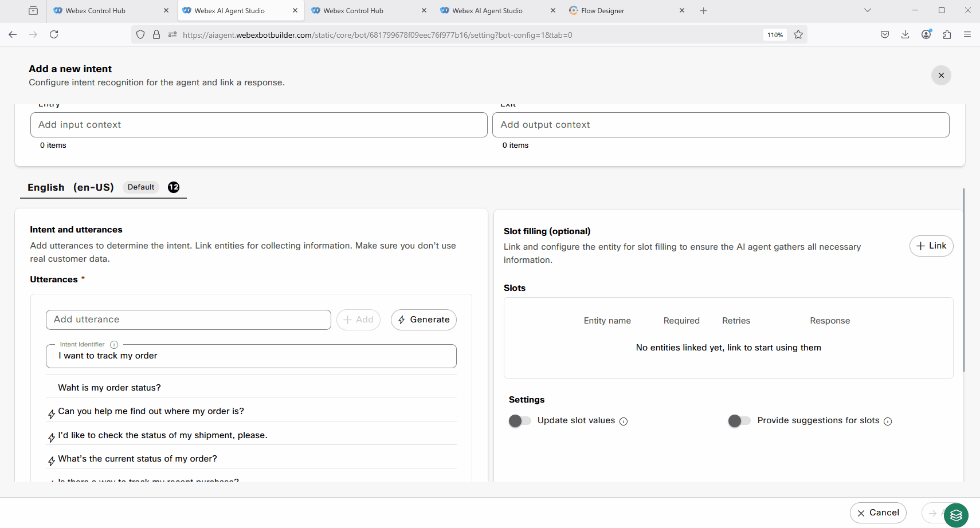The image size is (980, 528).
Task: Close the Add a new intent dialog
Action: (940, 76)
